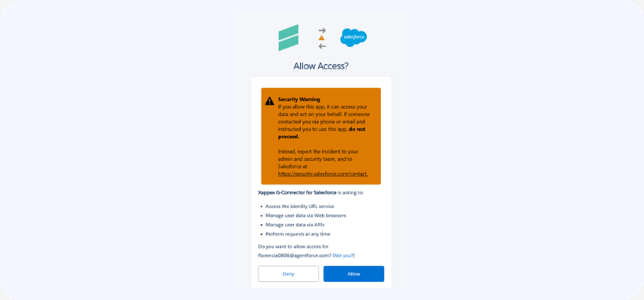Click the right-pointing arrow between logos
Viewport: 644px width, 300px height.
tap(322, 30)
